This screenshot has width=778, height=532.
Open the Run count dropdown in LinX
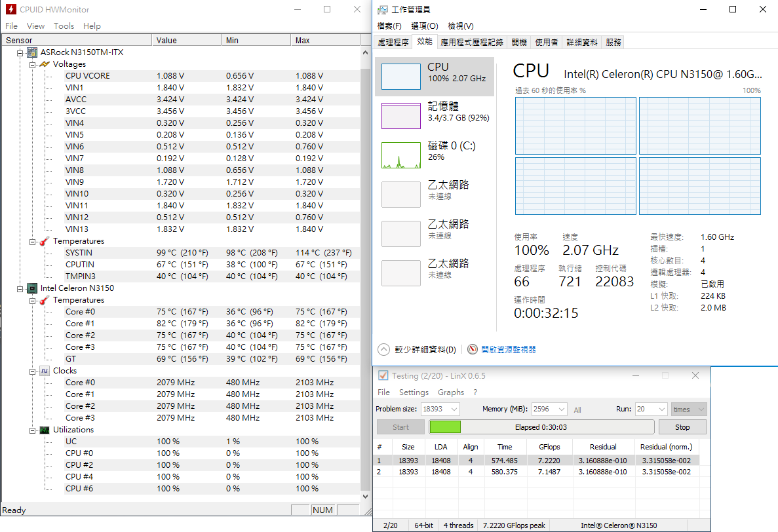point(662,409)
